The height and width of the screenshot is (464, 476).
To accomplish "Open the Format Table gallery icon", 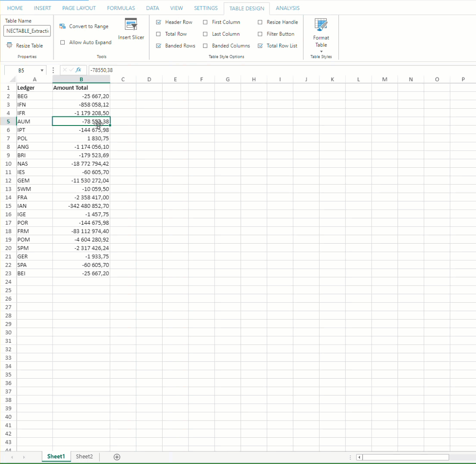I will 321,25.
